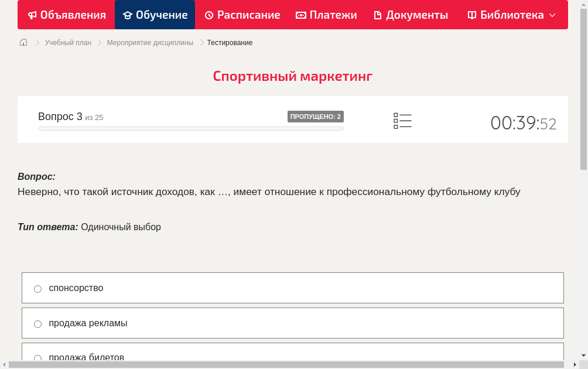Select the продажа билетов radio button
This screenshot has height=369, width=588.
(37, 358)
